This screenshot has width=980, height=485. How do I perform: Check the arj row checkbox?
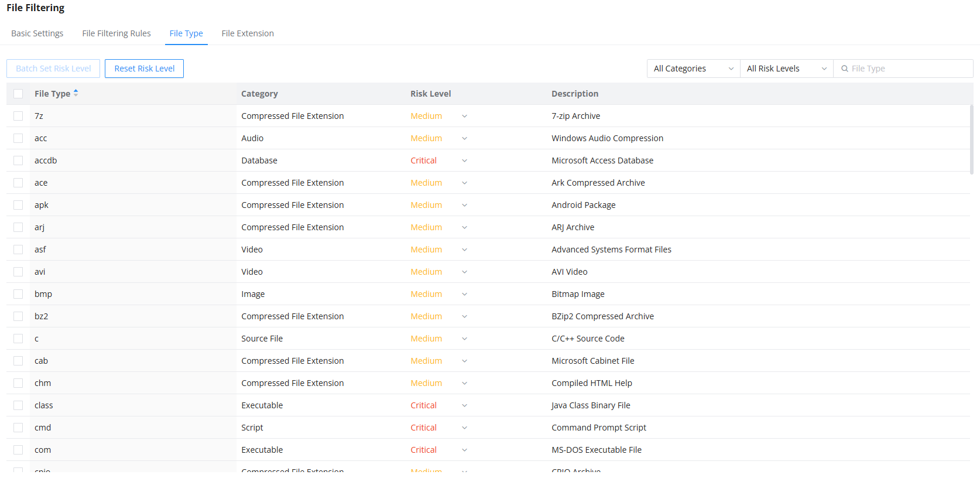coord(18,227)
